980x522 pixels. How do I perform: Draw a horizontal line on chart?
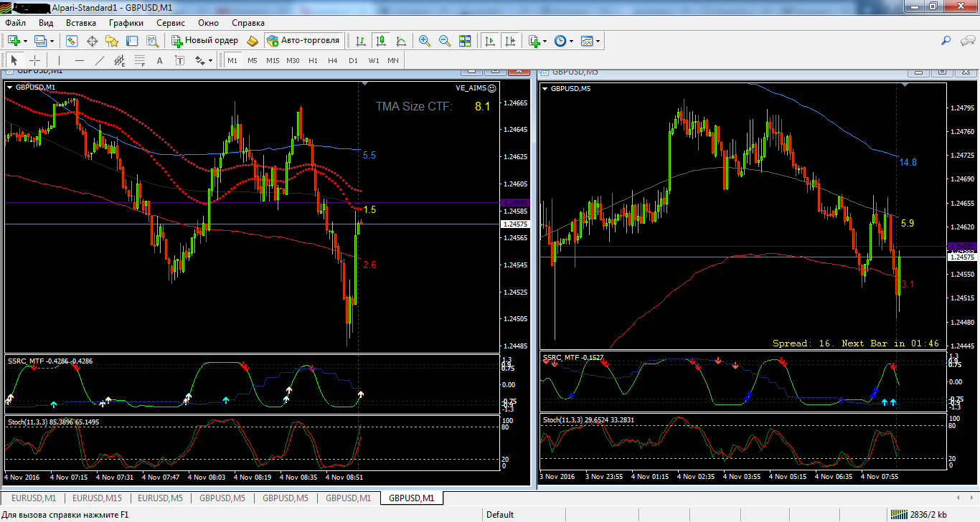click(80, 60)
